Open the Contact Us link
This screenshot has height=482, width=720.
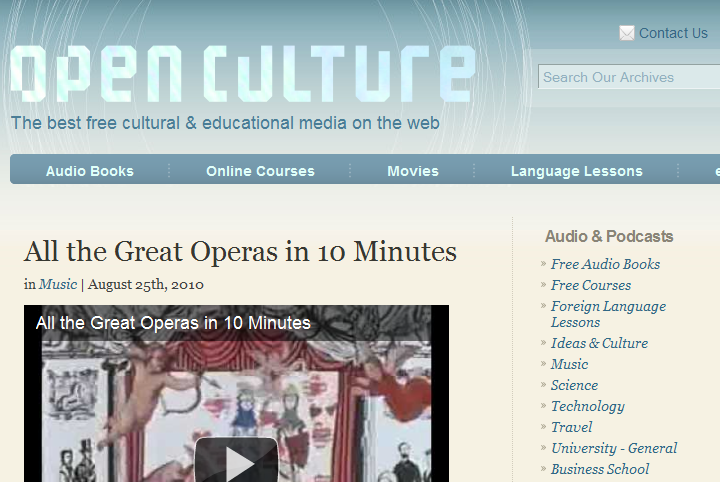click(673, 33)
